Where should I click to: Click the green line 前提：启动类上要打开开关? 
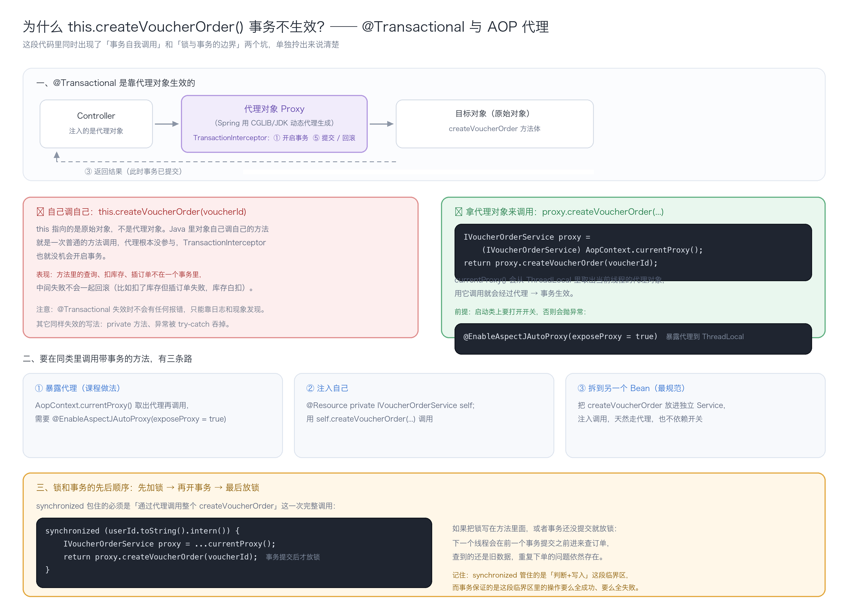520,312
